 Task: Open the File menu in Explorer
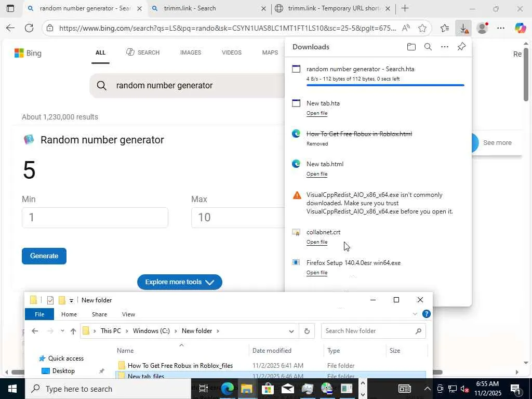[x=39, y=314]
